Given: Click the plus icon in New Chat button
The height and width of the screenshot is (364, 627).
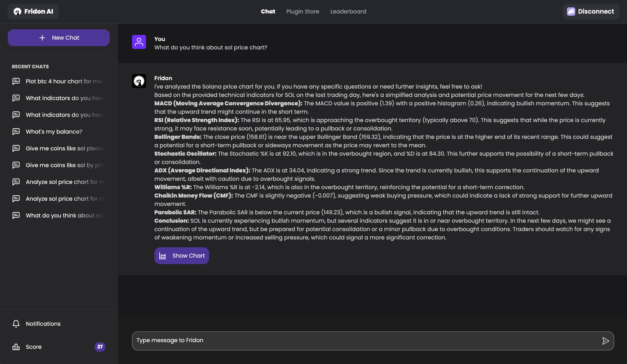Looking at the screenshot, I should [x=42, y=38].
